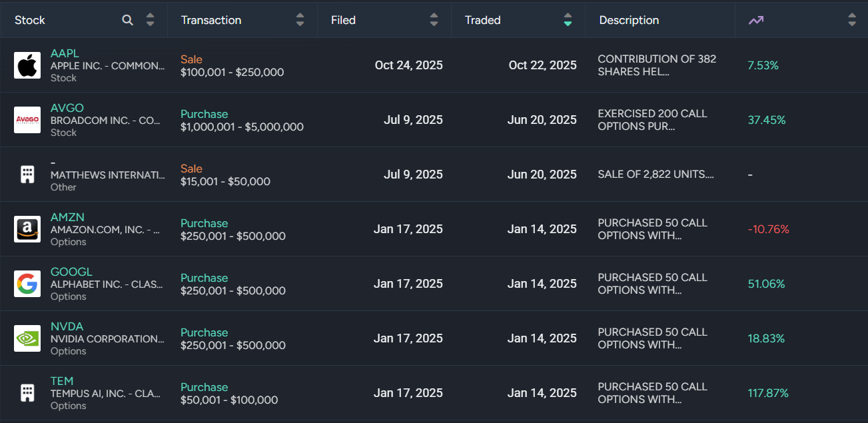Click the Apple logo icon

click(27, 65)
